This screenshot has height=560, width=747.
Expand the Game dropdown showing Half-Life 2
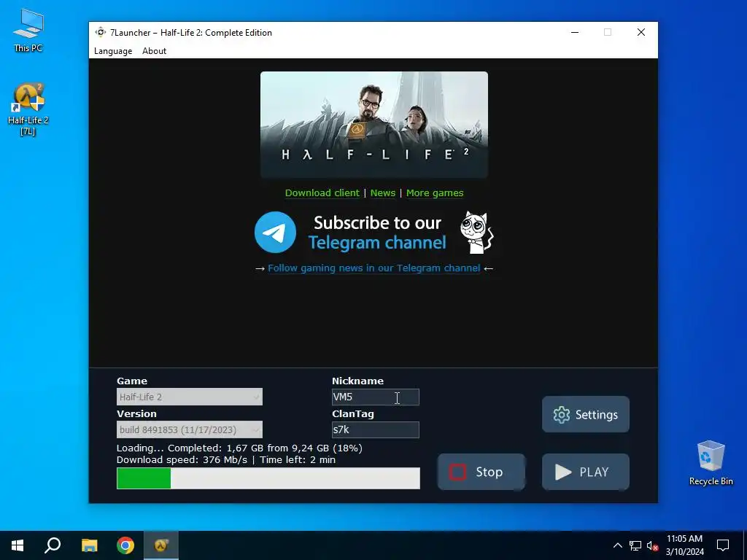click(x=190, y=397)
